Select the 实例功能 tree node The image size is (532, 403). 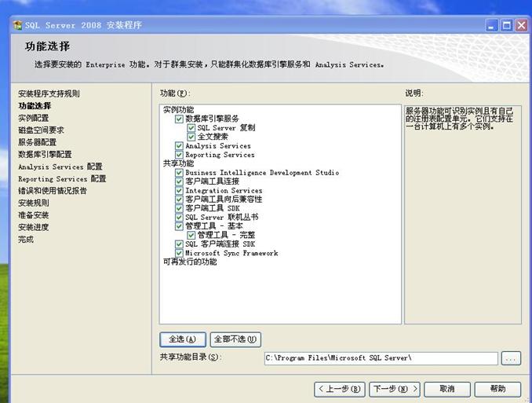coord(178,110)
